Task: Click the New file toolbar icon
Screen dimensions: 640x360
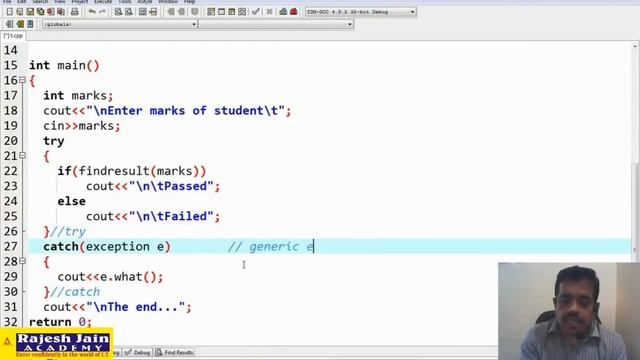Action: click(10, 12)
